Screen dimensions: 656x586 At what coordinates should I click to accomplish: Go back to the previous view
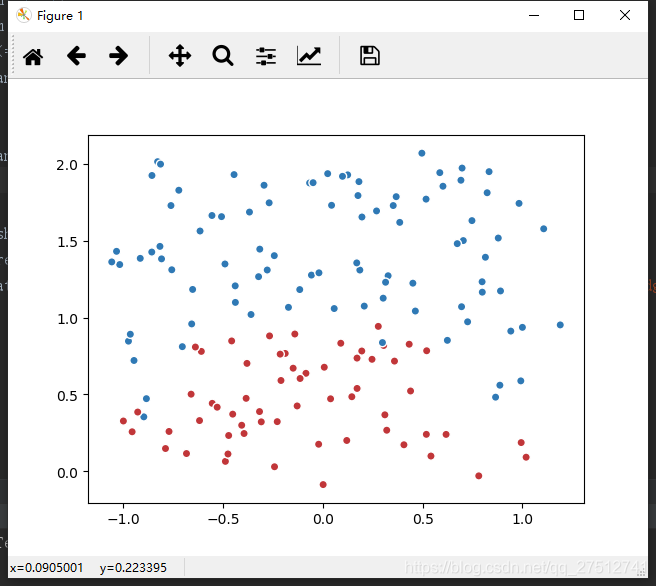tap(76, 56)
